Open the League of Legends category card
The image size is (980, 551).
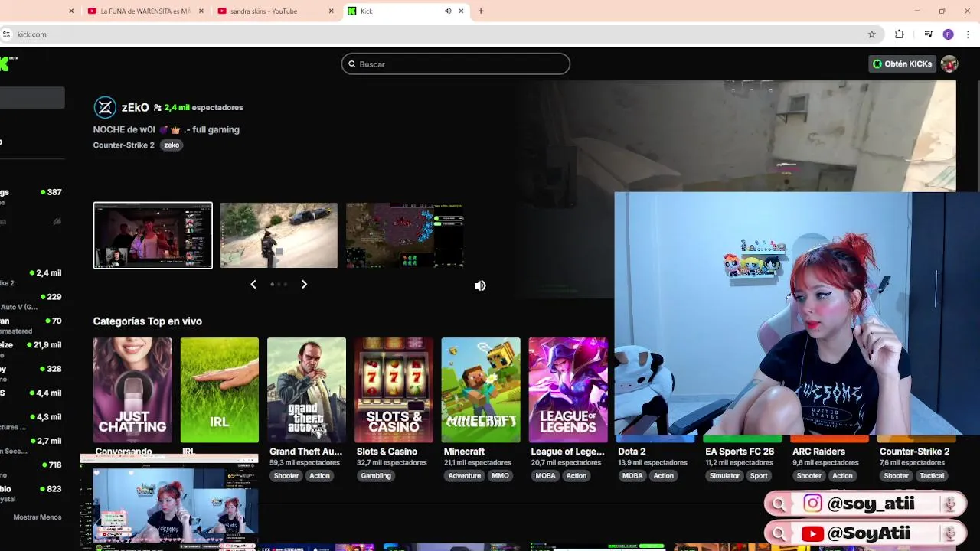[568, 390]
